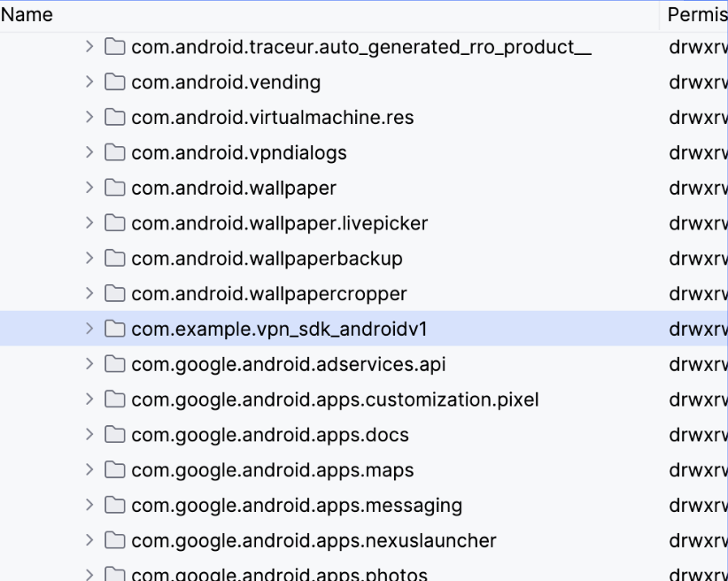
Task: Click folder icon beside com.android.vpndialogs
Action: point(114,152)
